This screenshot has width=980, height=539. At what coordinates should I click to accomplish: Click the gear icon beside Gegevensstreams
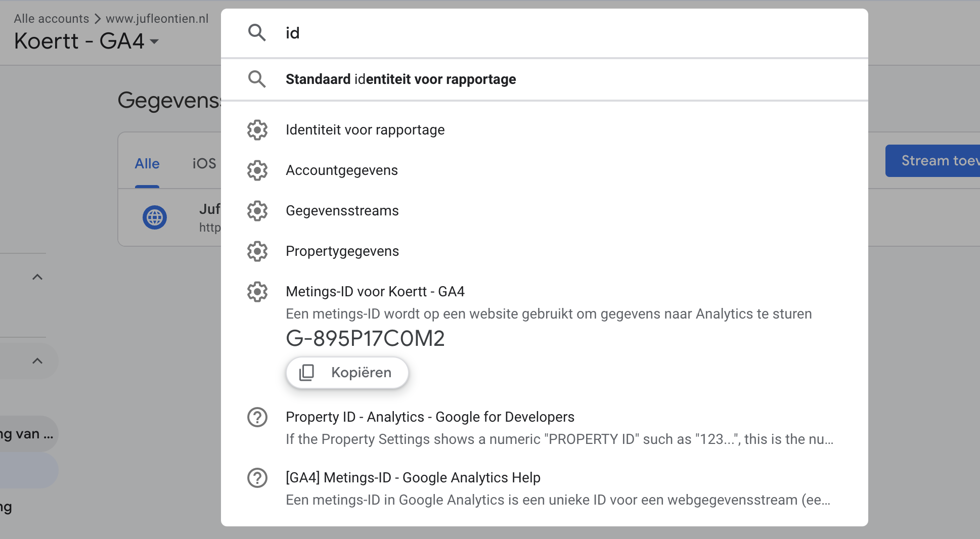[x=257, y=211]
